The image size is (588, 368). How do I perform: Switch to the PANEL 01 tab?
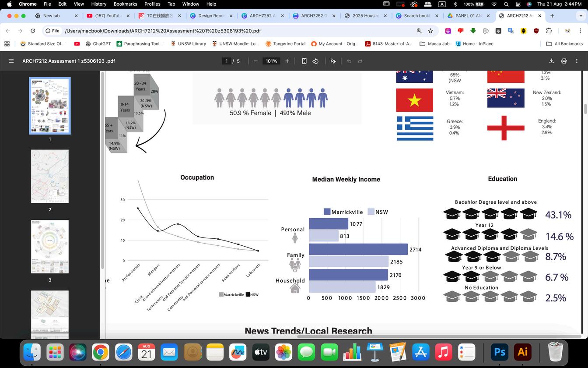click(469, 15)
